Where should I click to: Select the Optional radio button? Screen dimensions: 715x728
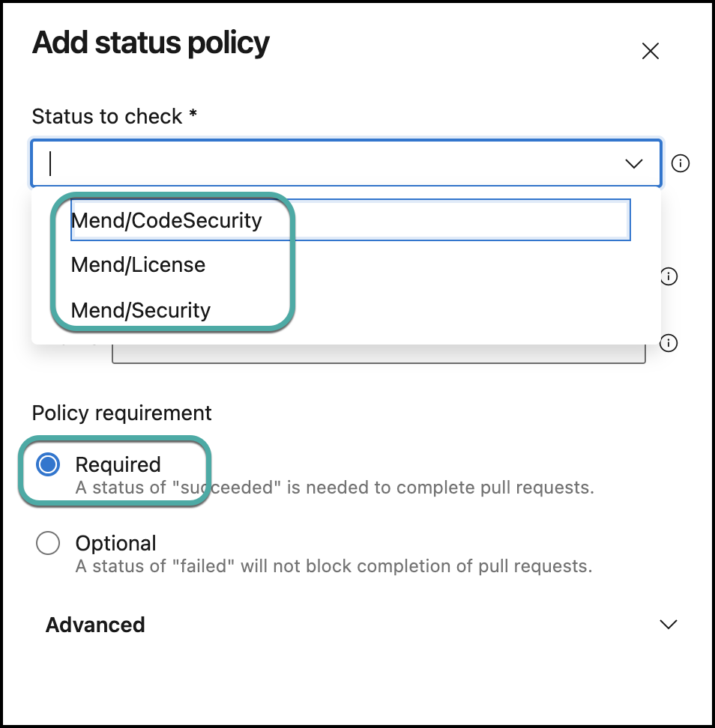(x=48, y=544)
